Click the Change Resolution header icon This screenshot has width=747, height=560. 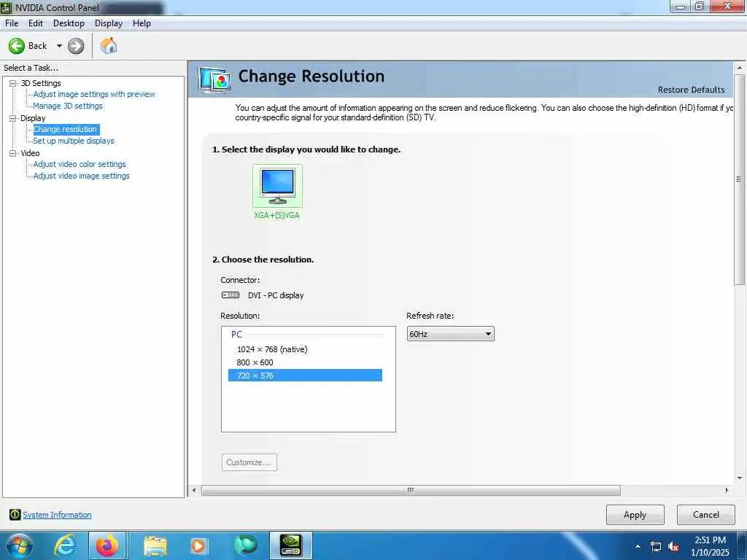coord(215,79)
